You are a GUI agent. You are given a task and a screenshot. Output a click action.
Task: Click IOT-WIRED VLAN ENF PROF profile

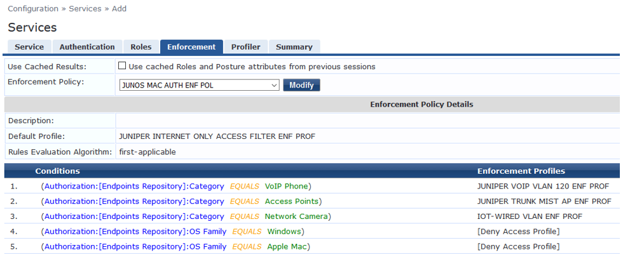point(530,216)
